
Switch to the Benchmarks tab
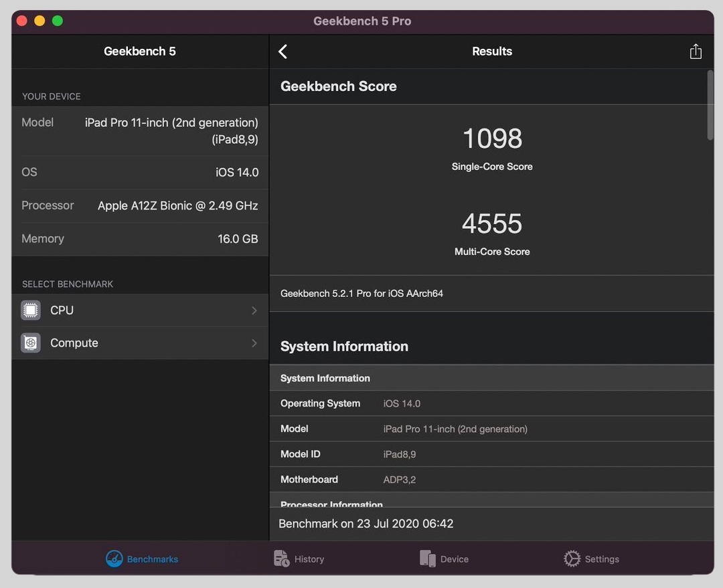coord(142,559)
